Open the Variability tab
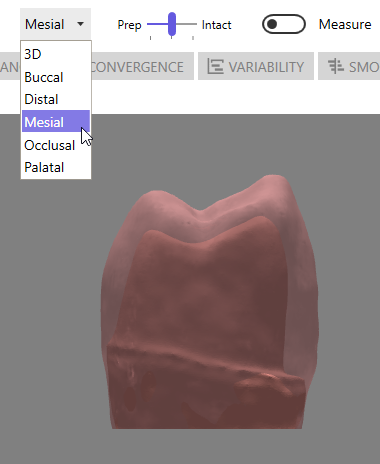The width and height of the screenshot is (380, 464). tap(256, 66)
